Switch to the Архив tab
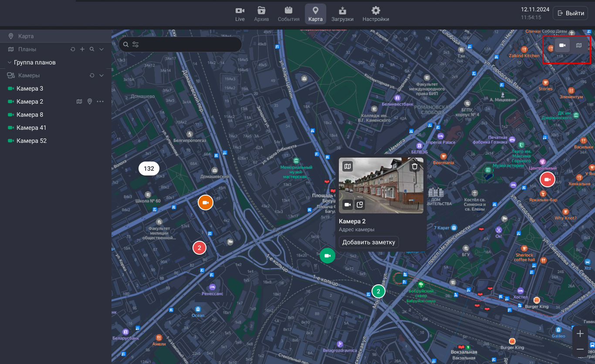This screenshot has height=364, width=595. [x=261, y=14]
